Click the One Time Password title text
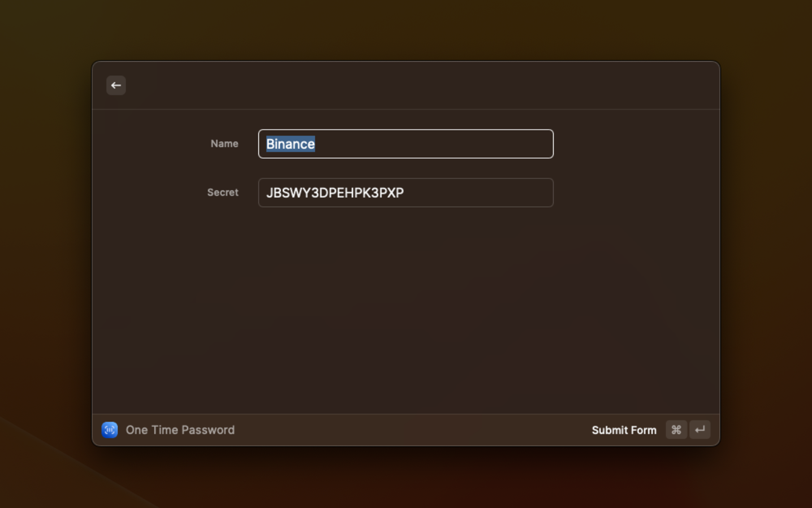 click(x=180, y=430)
